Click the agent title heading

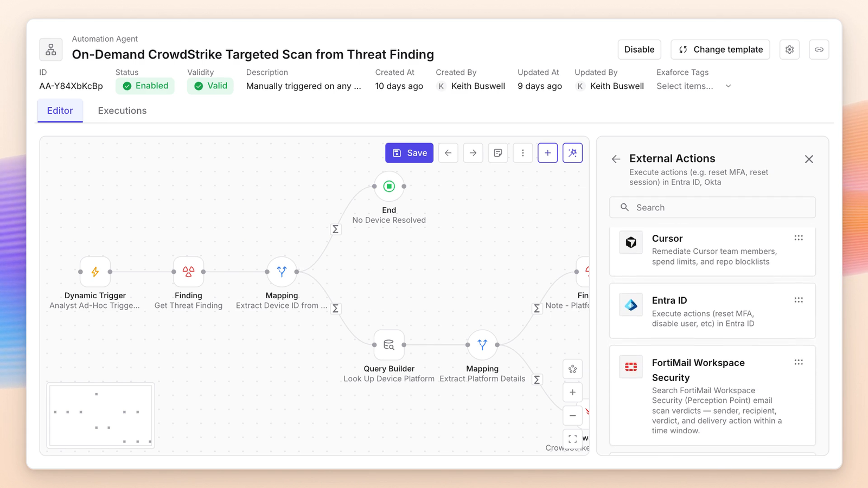[x=253, y=55]
